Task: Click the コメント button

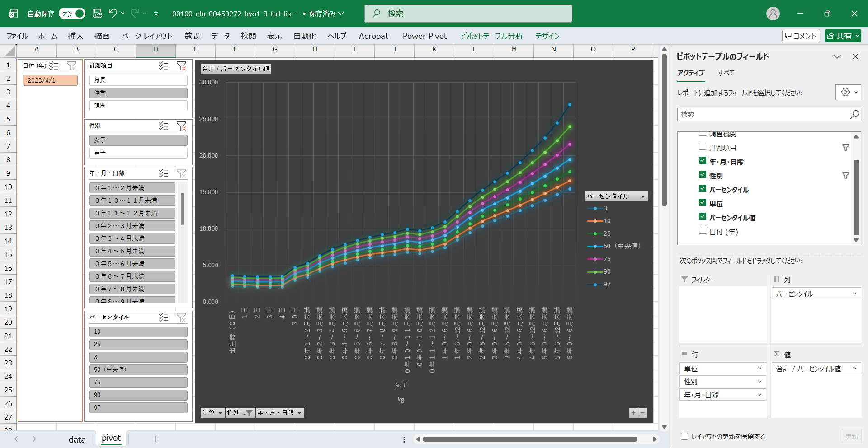Action: click(x=801, y=36)
